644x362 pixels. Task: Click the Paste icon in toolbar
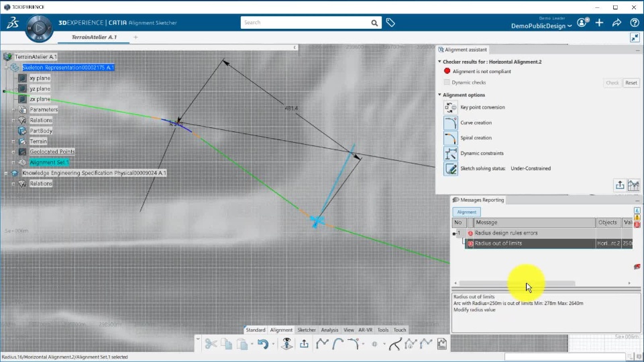click(x=242, y=344)
